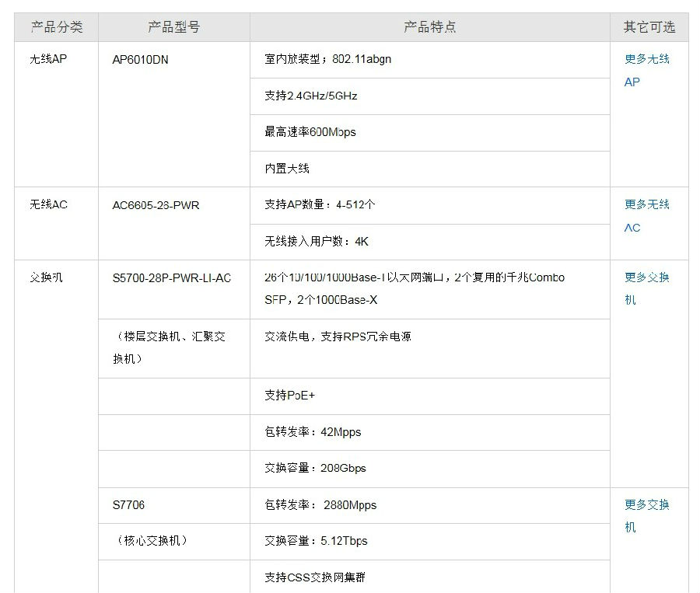This screenshot has height=593, width=700.
Task: Open the 更多无线AP link
Action: pyautogui.click(x=646, y=70)
